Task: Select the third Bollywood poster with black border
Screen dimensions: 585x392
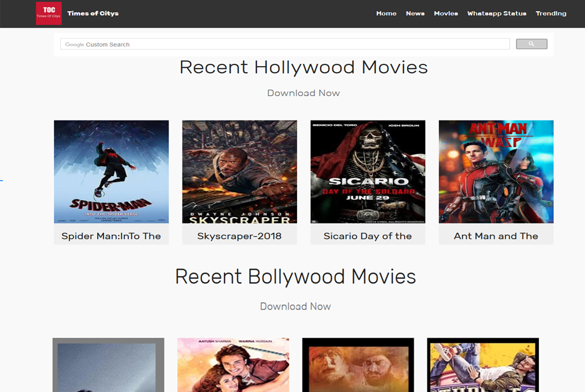Action: click(x=358, y=366)
